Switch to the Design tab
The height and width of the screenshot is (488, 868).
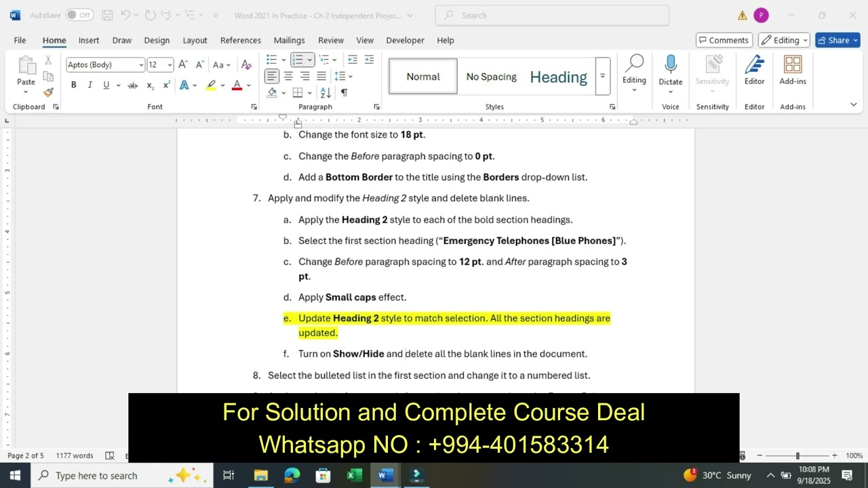[x=157, y=40]
